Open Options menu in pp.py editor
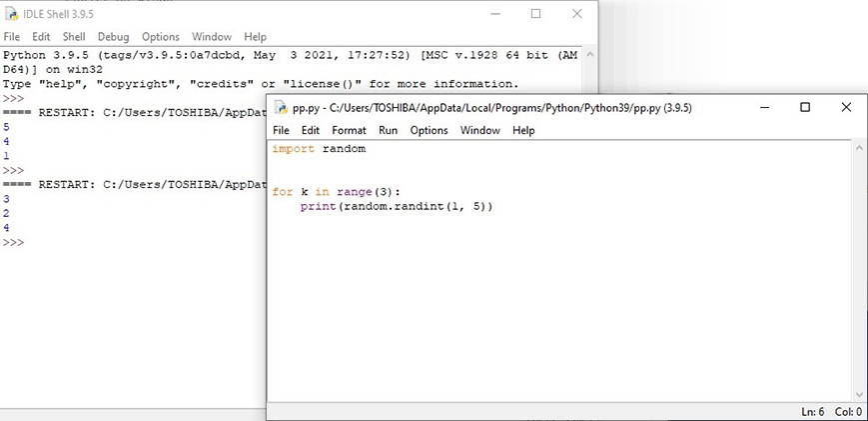The width and height of the screenshot is (868, 421). tap(429, 130)
